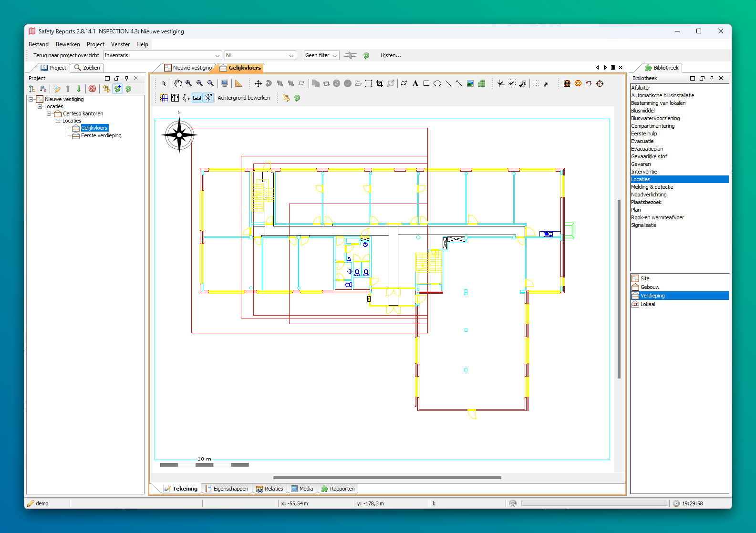Click the Achtergrond bewerken button

[x=244, y=98]
